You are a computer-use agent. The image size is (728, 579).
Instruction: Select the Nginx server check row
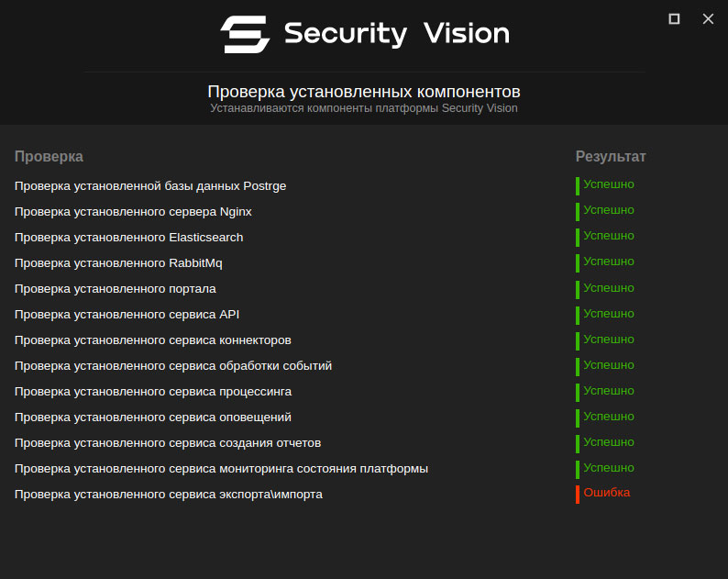133,212
